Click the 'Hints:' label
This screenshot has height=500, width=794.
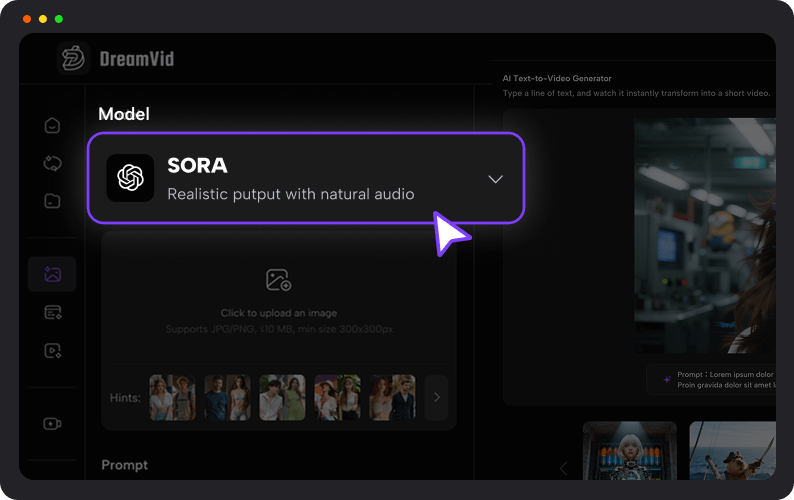point(125,398)
